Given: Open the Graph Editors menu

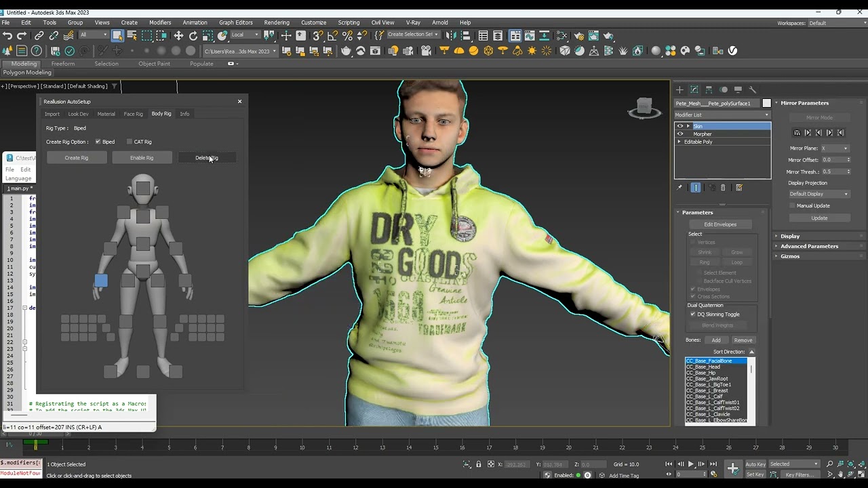Looking at the screenshot, I should coord(236,22).
